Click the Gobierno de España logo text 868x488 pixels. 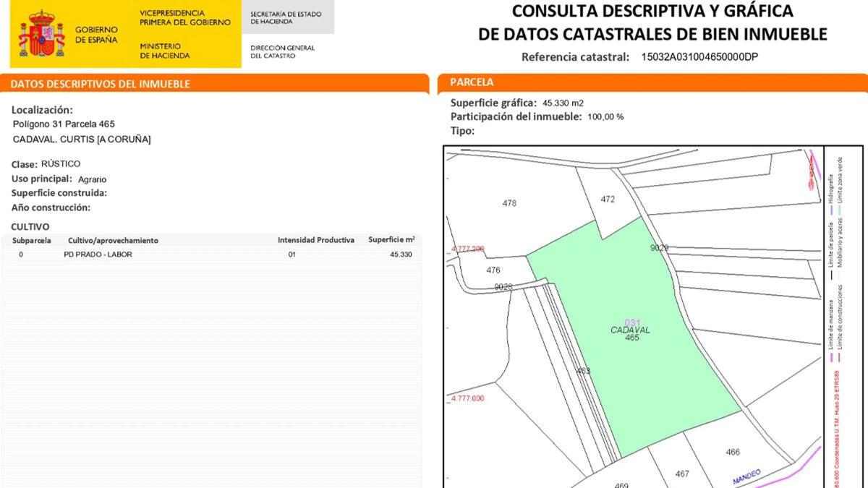[96, 34]
